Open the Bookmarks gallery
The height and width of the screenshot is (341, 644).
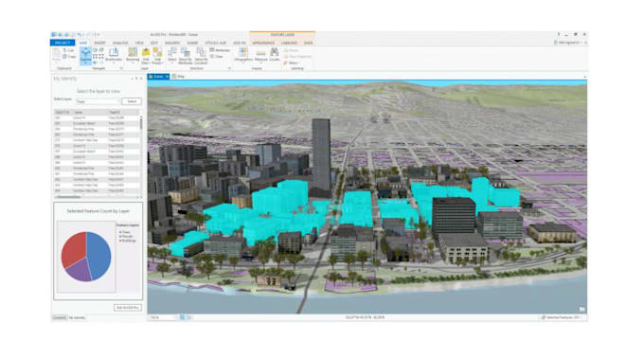coord(114,55)
